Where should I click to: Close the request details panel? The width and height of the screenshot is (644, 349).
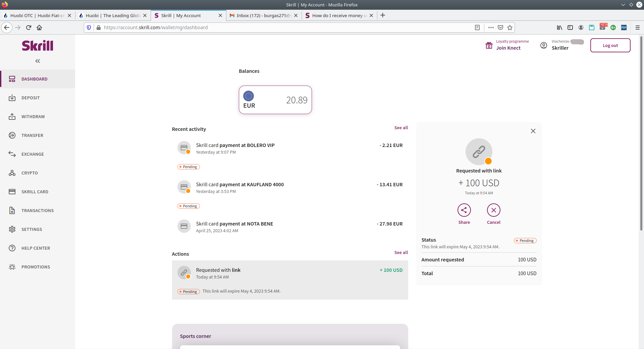tap(533, 131)
